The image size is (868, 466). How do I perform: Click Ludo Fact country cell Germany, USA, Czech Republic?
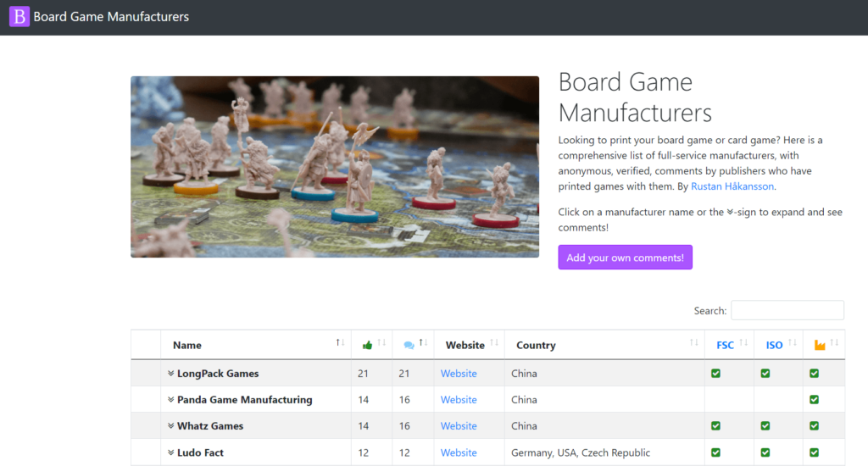coord(581,452)
